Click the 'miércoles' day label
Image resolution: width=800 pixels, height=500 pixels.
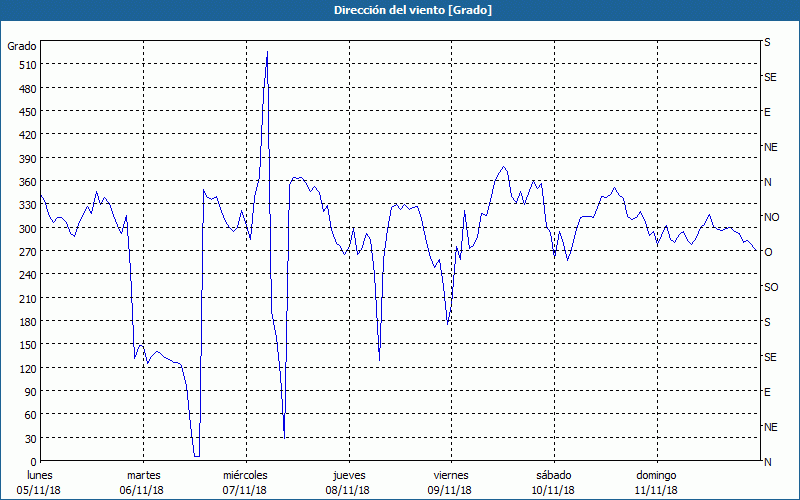tap(245, 476)
